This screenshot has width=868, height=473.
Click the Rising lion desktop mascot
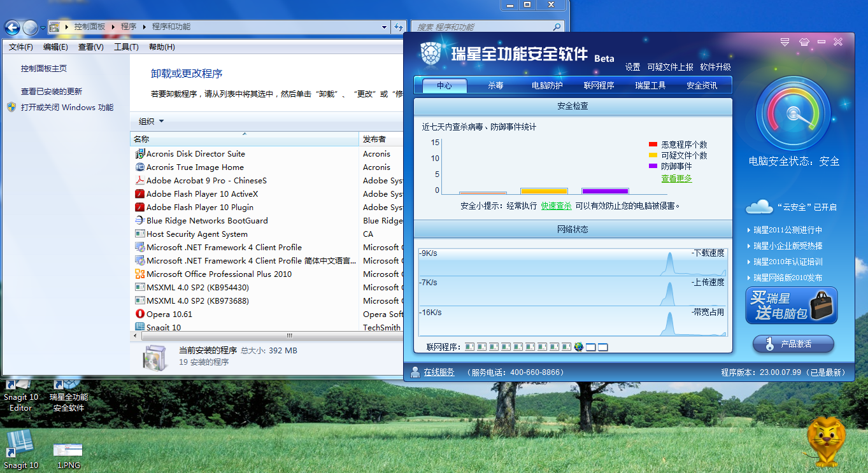(x=826, y=439)
